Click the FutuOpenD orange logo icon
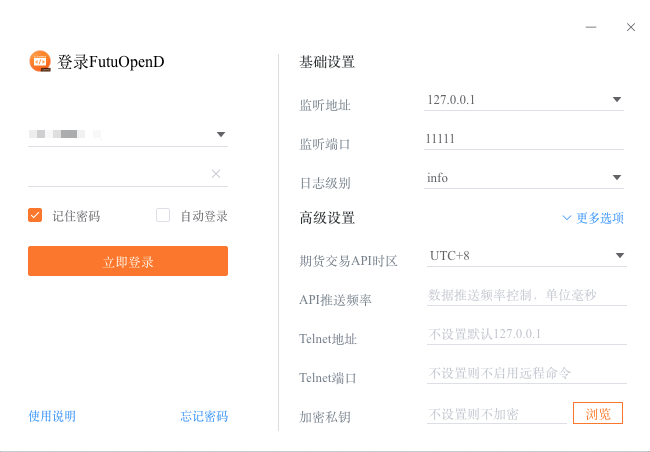The image size is (650, 452). (40, 61)
